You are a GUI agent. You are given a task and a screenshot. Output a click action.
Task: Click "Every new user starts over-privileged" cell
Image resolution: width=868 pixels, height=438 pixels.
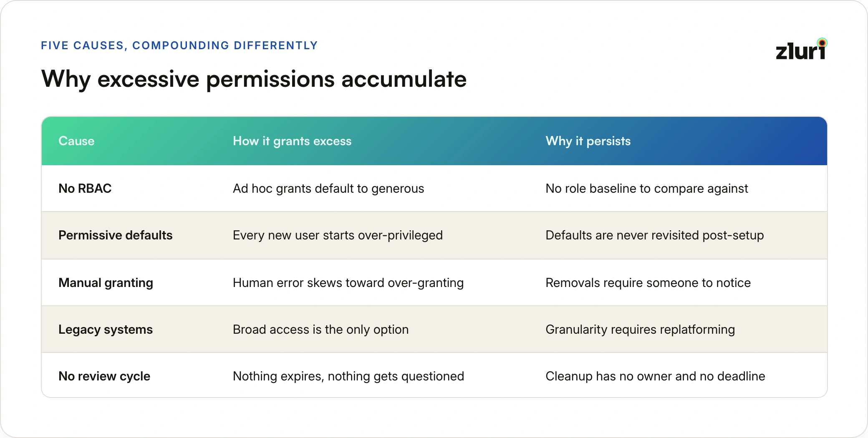[x=338, y=235]
